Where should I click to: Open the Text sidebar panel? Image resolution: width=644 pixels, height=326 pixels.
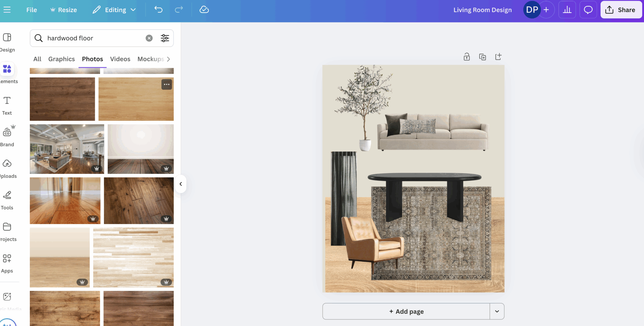coord(7,106)
